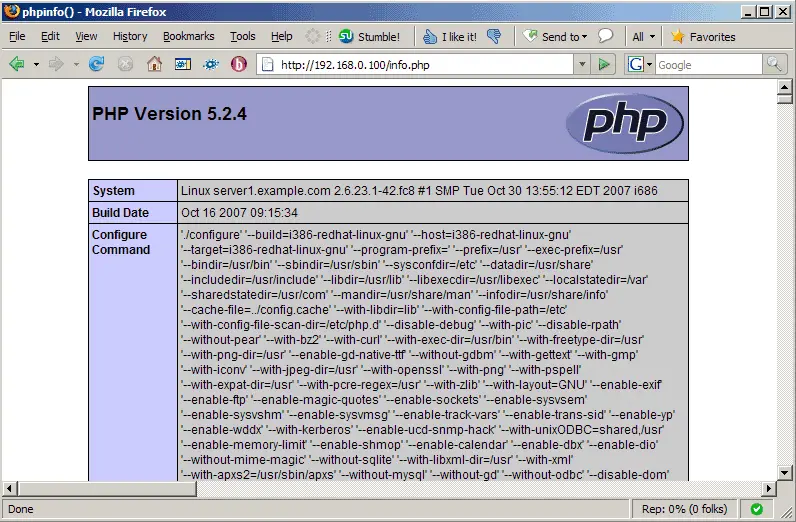
Task: Click the blue gear toolbar icon
Action: [x=211, y=64]
